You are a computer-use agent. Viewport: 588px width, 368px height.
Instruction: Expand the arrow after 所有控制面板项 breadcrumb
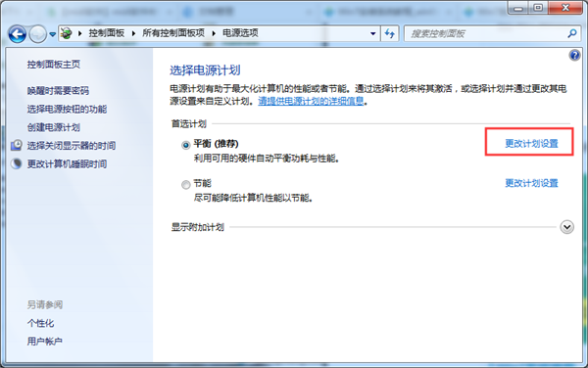[214, 33]
